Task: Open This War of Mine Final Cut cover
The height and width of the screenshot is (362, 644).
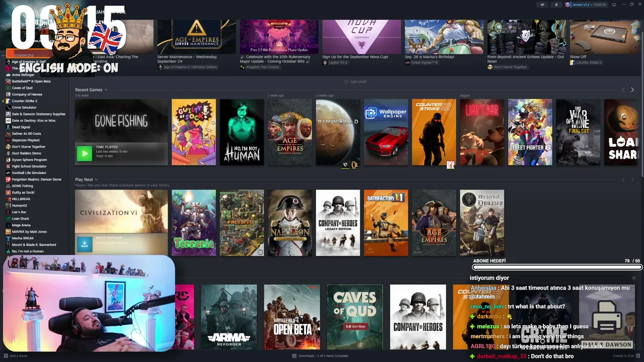Action: 578,132
